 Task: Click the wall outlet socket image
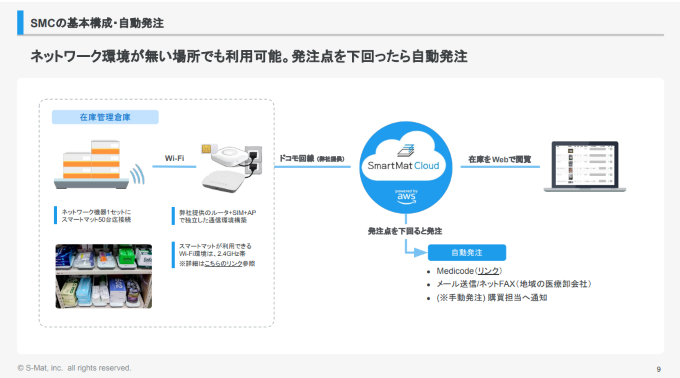pyautogui.click(x=253, y=161)
